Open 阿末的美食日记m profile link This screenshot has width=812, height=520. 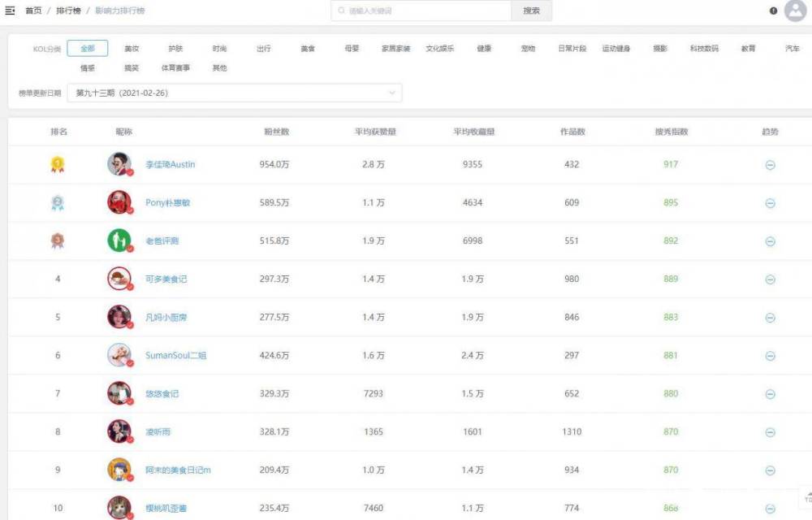tap(178, 470)
